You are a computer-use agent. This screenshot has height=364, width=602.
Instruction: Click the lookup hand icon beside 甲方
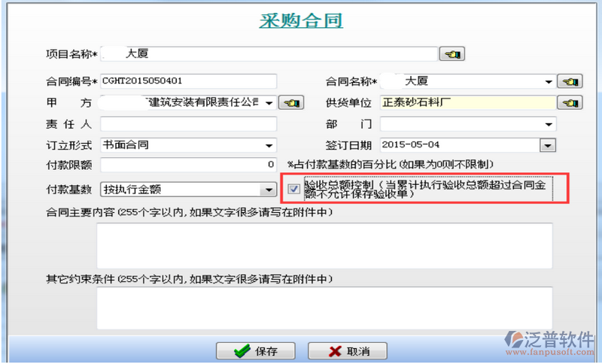coord(291,103)
